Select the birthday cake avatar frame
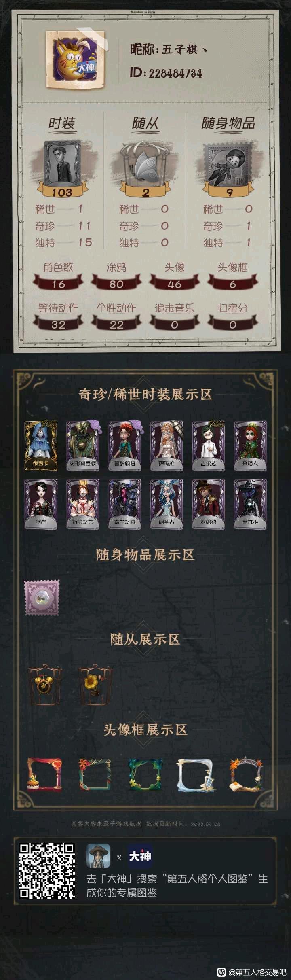 click(44, 774)
